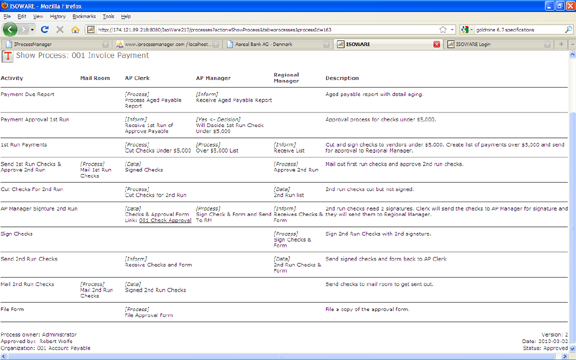Click the "Send 2nd Run Checks" activity
Image resolution: width=576 pixels, height=360 pixels.
point(29,259)
